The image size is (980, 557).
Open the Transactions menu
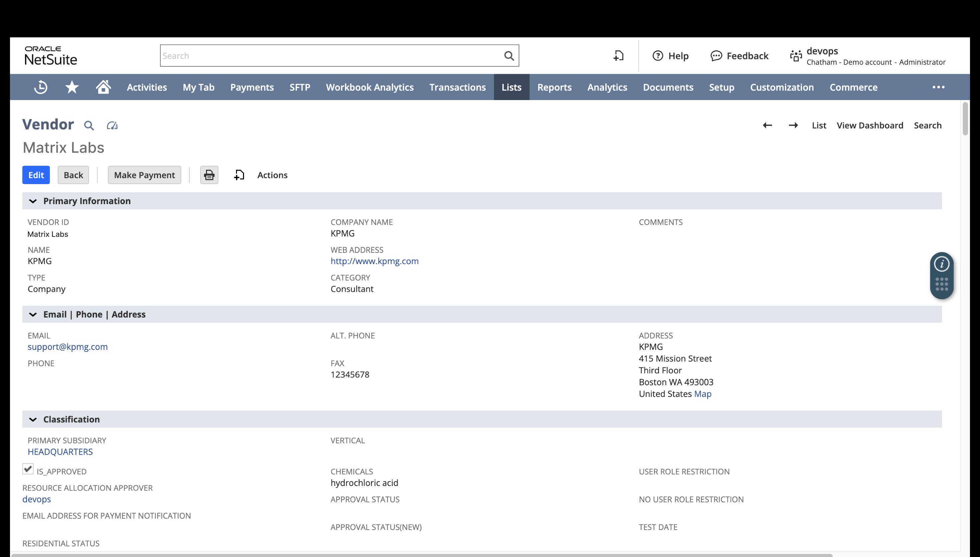coord(458,87)
